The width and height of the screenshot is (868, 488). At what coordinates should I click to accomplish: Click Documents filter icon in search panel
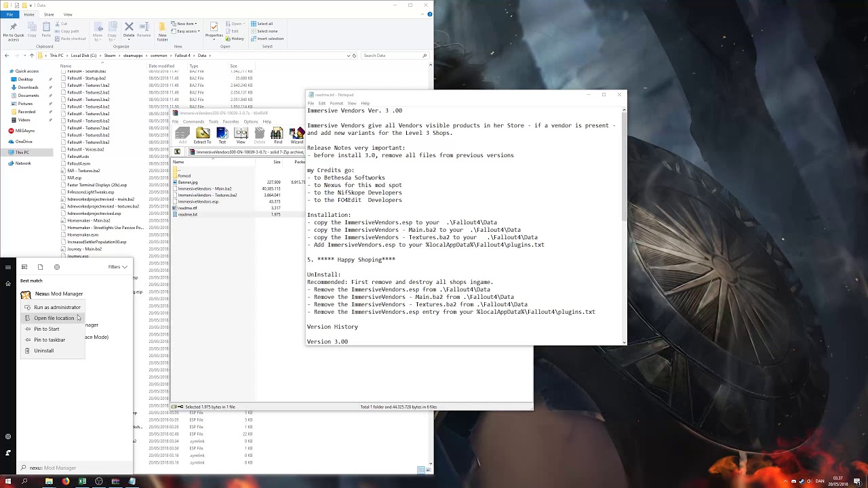pos(40,267)
